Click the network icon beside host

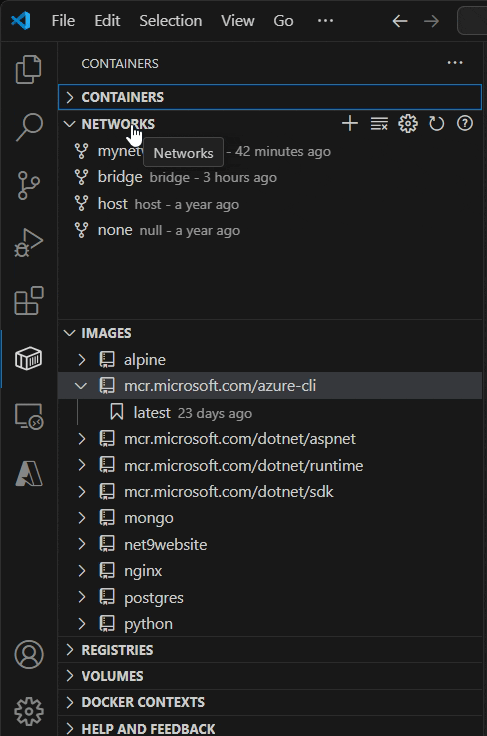[x=82, y=204]
